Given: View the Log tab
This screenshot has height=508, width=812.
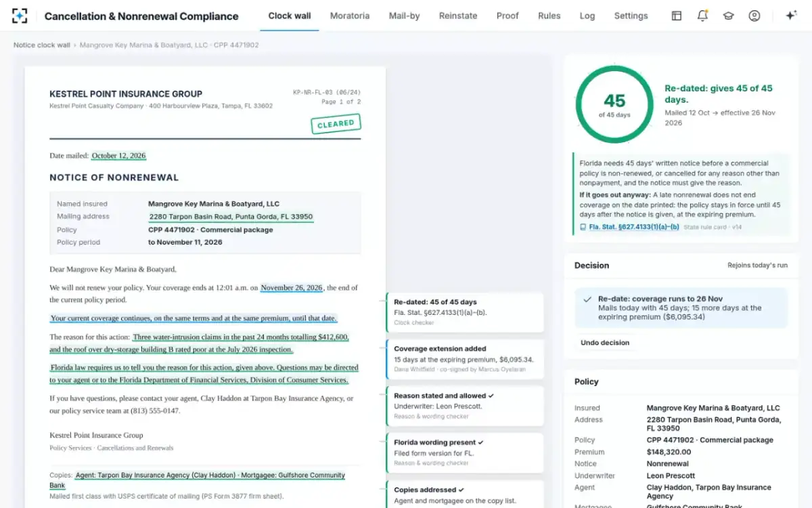Looking at the screenshot, I should click(587, 16).
